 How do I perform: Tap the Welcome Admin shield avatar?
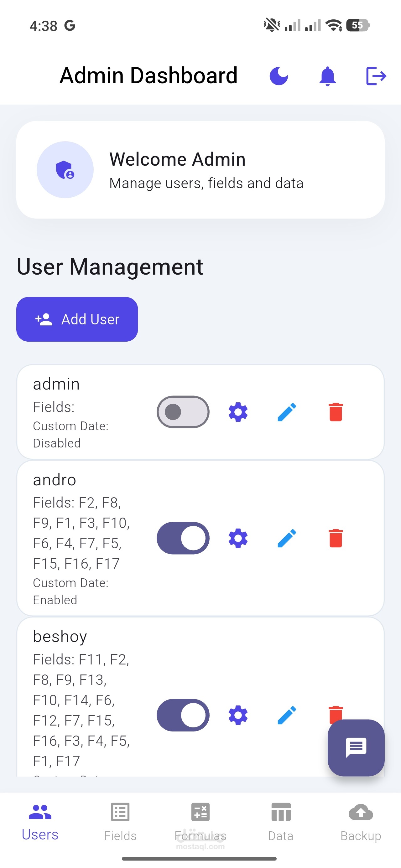point(65,169)
